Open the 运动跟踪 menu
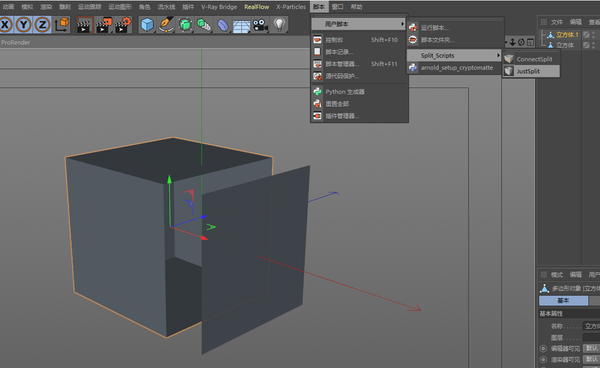Screen dimensions: 600x368 [90, 7]
